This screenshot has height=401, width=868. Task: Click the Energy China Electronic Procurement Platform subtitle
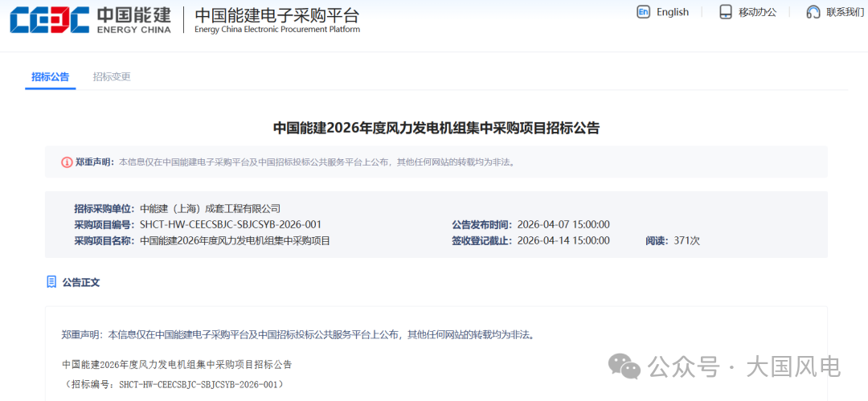click(x=277, y=30)
